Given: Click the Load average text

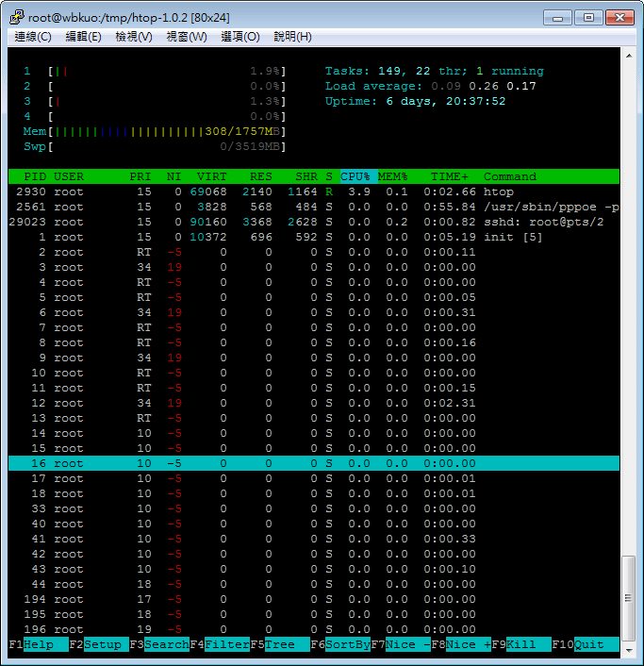Looking at the screenshot, I should point(431,86).
